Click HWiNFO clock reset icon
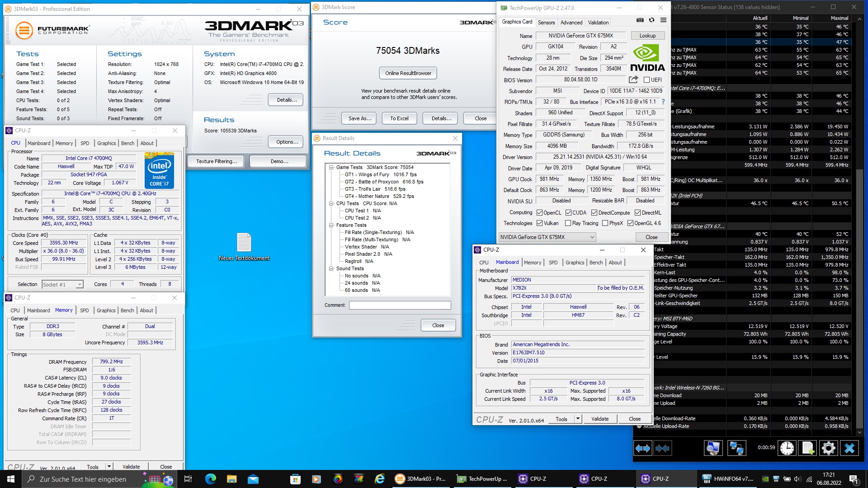 pyautogui.click(x=787, y=448)
